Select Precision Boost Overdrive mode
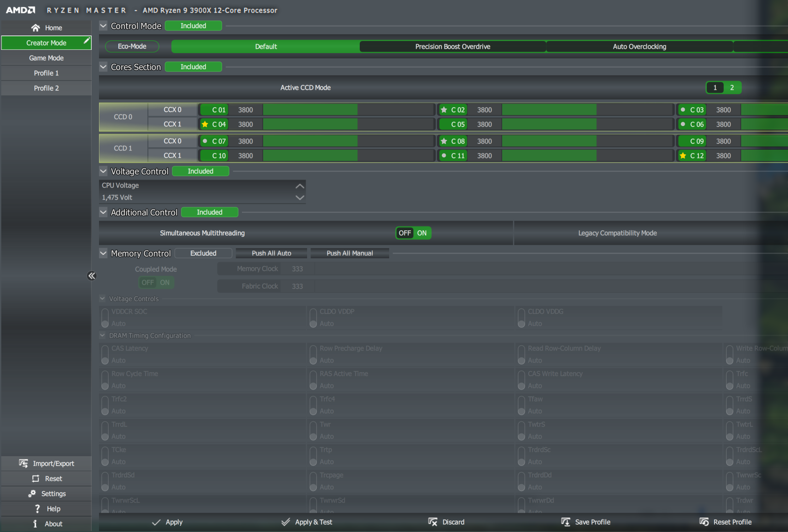The width and height of the screenshot is (788, 532). click(453, 46)
